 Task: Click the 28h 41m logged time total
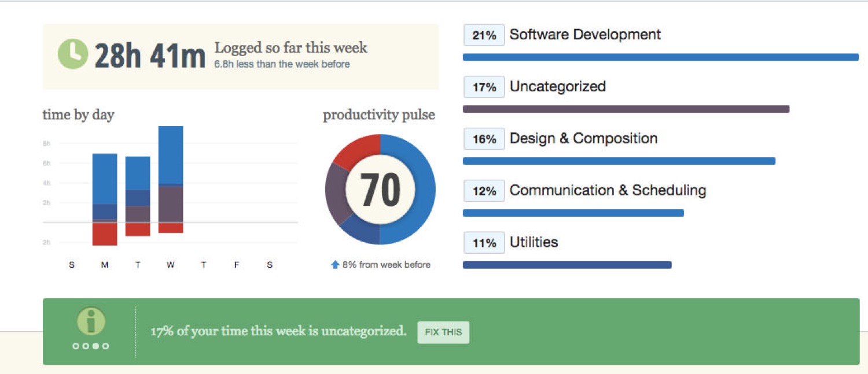tap(149, 56)
